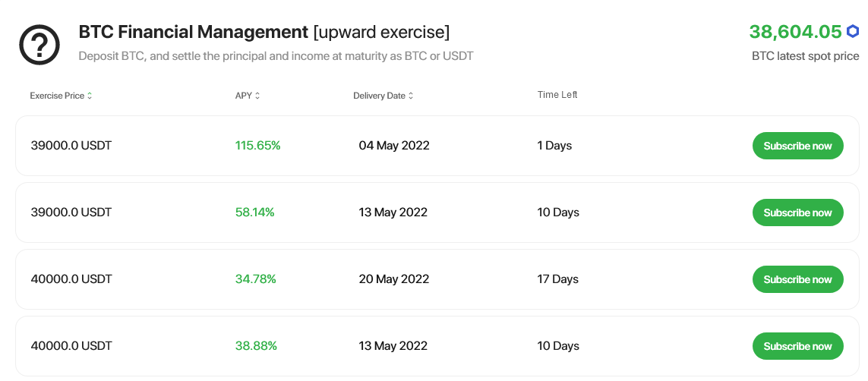Open the 115.65% APY row
Screen dimensions: 868x381
click(x=437, y=146)
